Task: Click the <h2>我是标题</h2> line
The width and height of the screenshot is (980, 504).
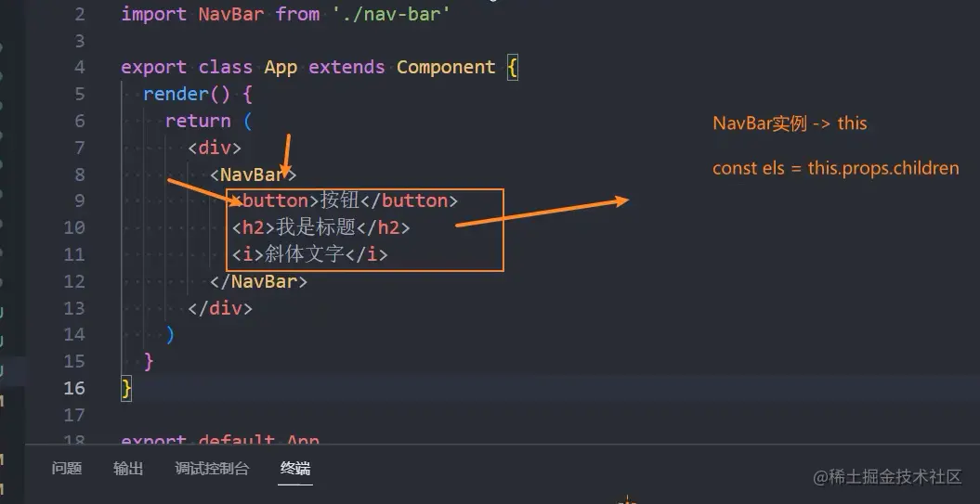Action: [x=321, y=227]
